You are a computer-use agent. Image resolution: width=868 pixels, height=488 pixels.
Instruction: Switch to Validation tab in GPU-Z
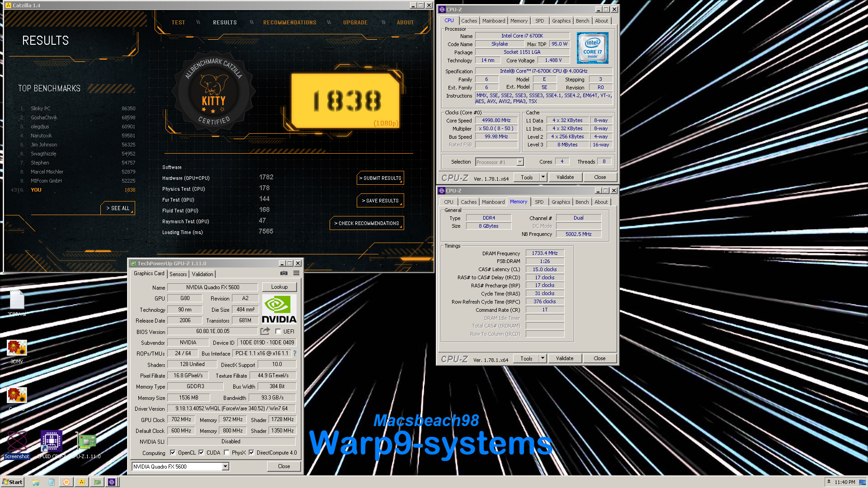(203, 274)
